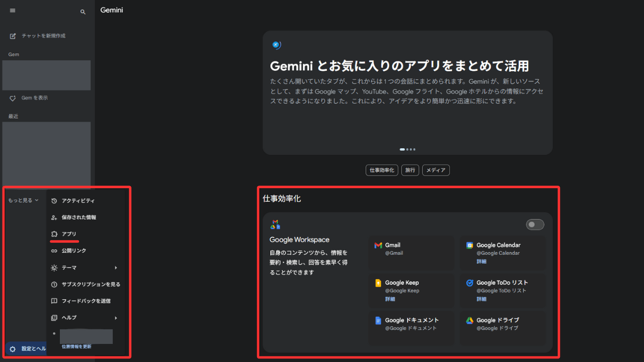
Task: Click the Google ドキュメント app card
Action: (x=412, y=328)
